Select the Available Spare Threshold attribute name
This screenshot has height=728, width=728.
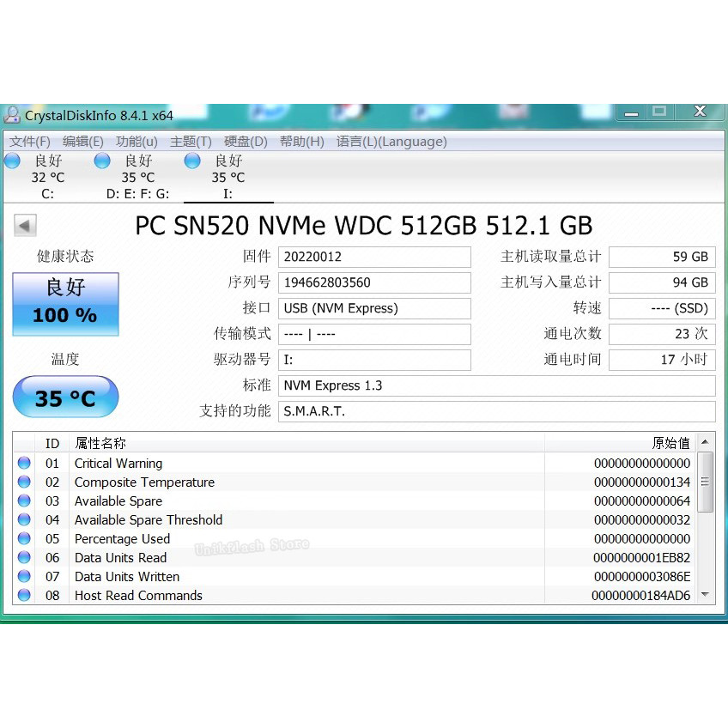tap(149, 520)
